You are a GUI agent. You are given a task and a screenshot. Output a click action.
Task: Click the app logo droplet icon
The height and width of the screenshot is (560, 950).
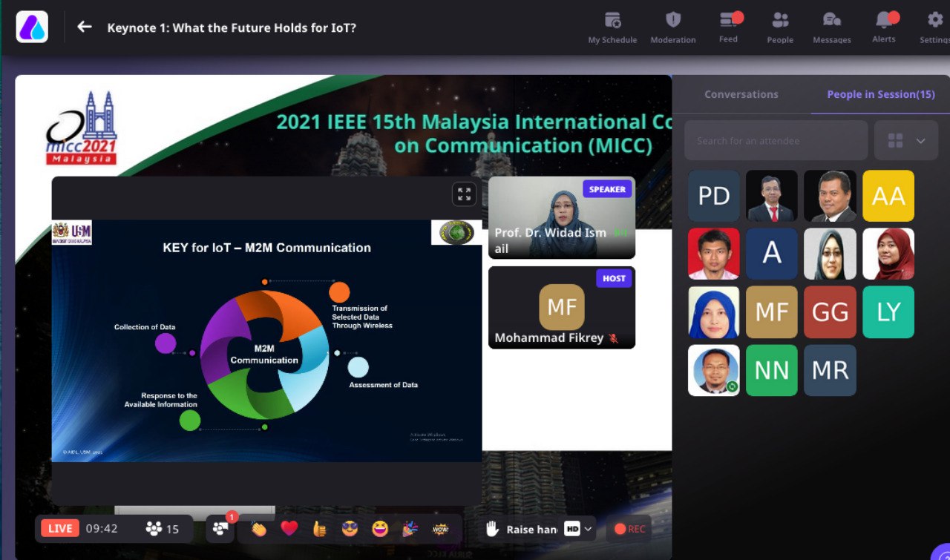(x=32, y=27)
